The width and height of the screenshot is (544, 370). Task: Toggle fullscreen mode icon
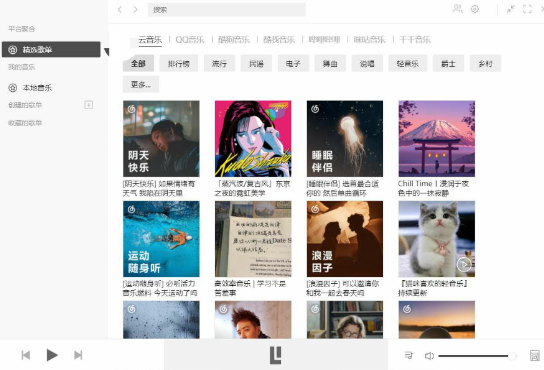(527, 9)
